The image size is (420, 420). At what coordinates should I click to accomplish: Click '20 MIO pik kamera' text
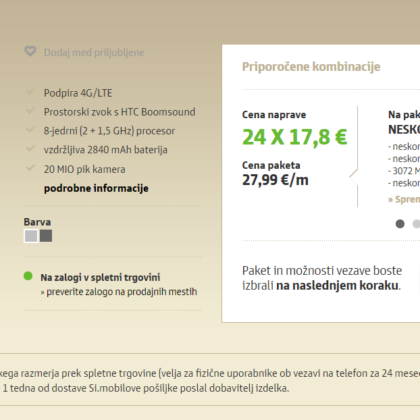click(85, 169)
